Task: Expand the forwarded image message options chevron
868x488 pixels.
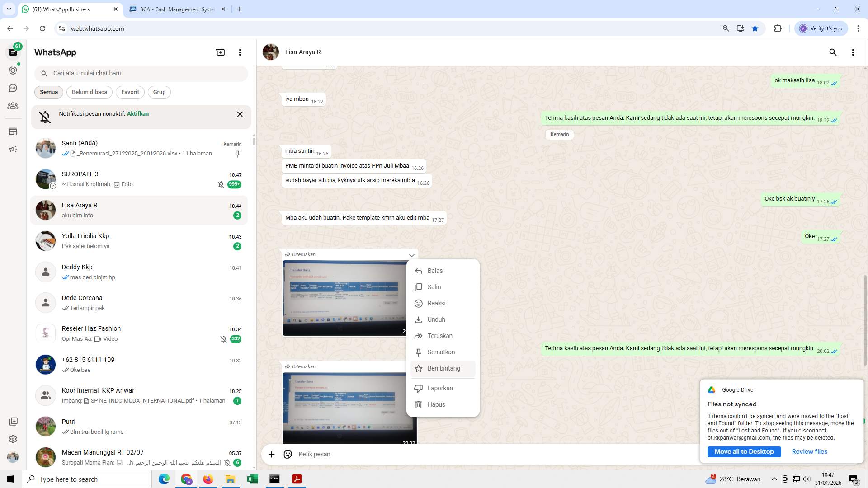Action: [x=412, y=255]
